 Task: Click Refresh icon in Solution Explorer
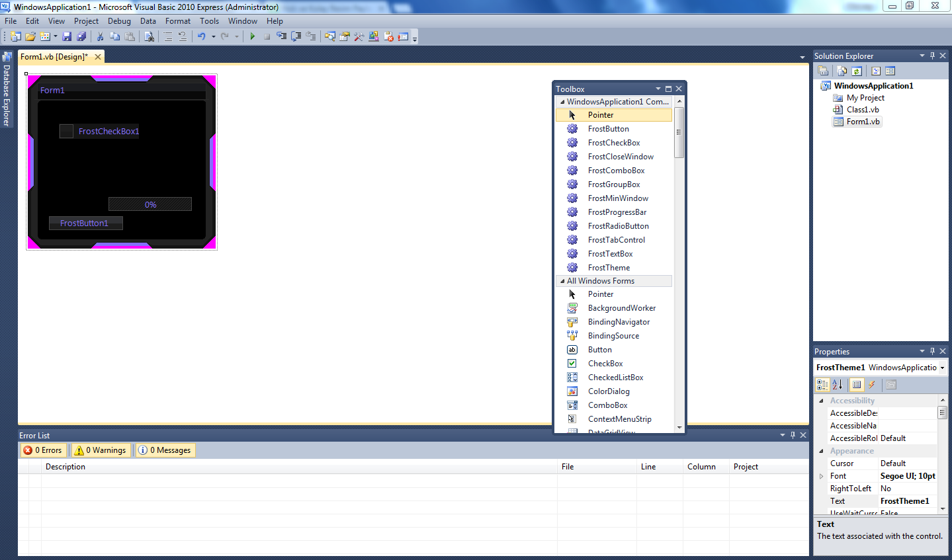click(x=857, y=71)
